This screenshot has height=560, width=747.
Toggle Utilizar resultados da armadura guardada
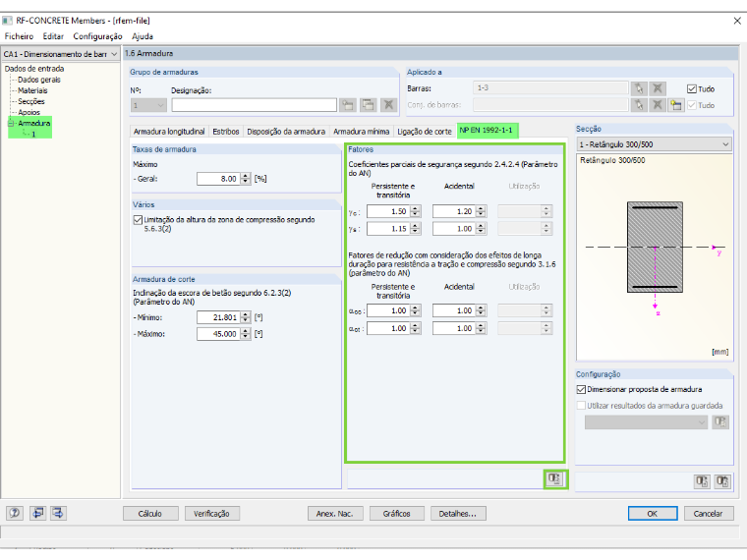[x=581, y=405]
